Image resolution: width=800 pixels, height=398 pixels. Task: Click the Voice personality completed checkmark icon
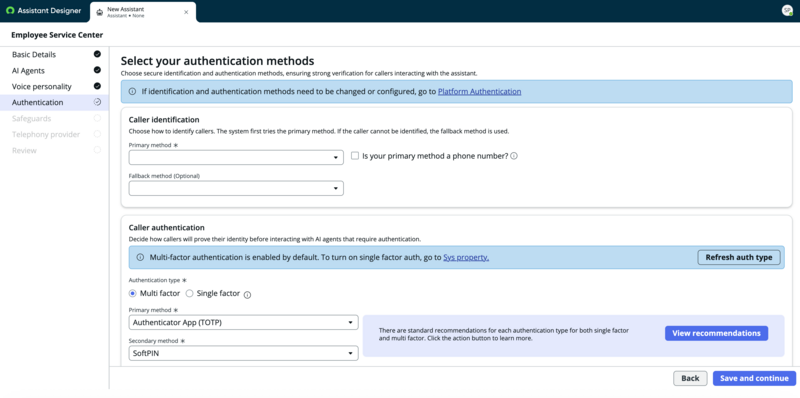pos(97,86)
